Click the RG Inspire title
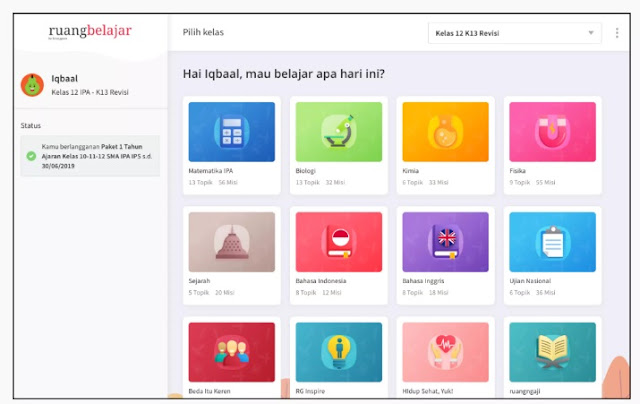This screenshot has width=640, height=404. (310, 391)
